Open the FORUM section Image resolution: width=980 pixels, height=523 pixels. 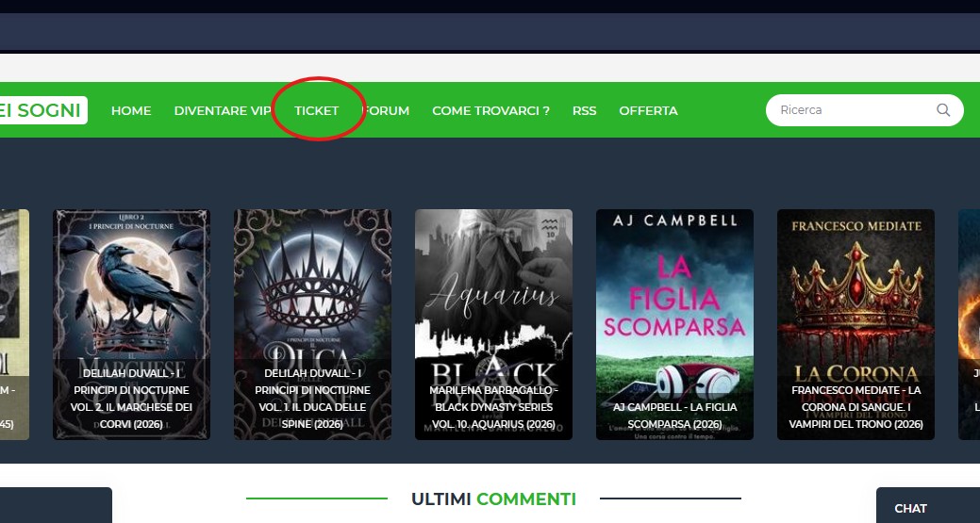[386, 110]
